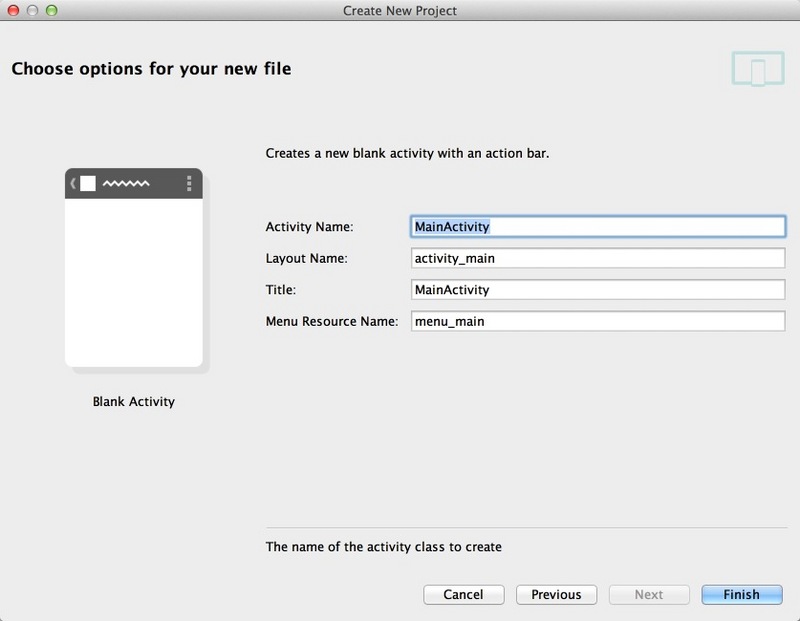Click the "Choose options for your new file" heading

[x=151, y=69]
